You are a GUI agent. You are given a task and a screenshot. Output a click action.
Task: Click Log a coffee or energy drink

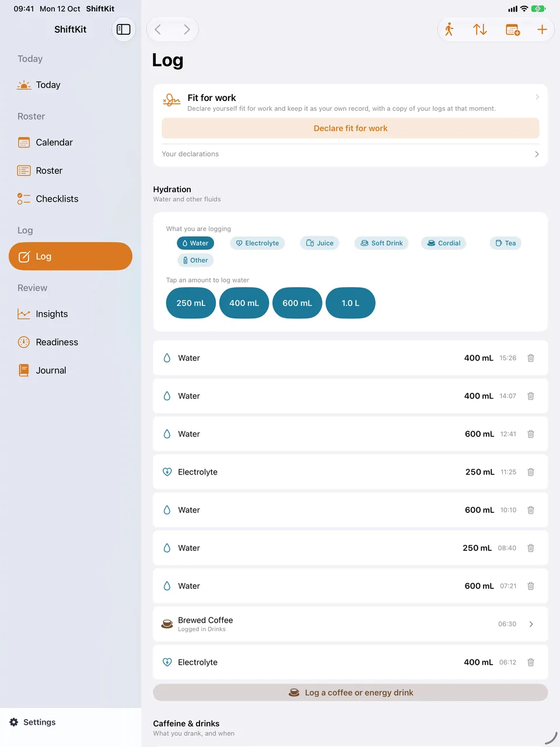pyautogui.click(x=351, y=693)
